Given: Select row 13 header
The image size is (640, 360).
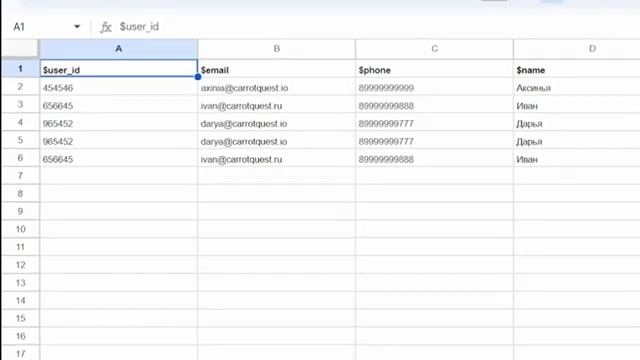Looking at the screenshot, I should [x=20, y=282].
